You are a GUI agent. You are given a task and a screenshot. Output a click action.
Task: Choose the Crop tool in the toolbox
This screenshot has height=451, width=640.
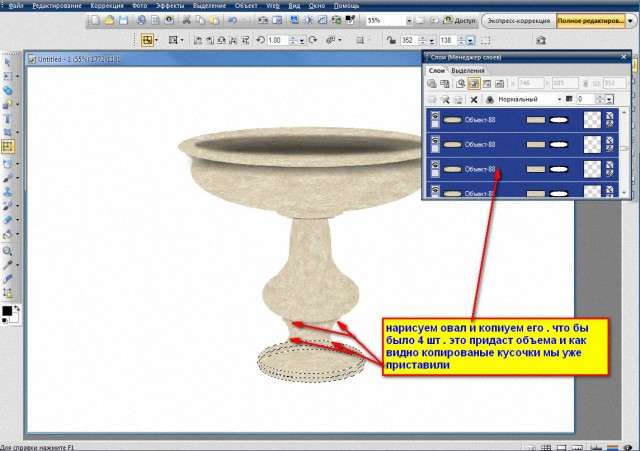click(8, 132)
